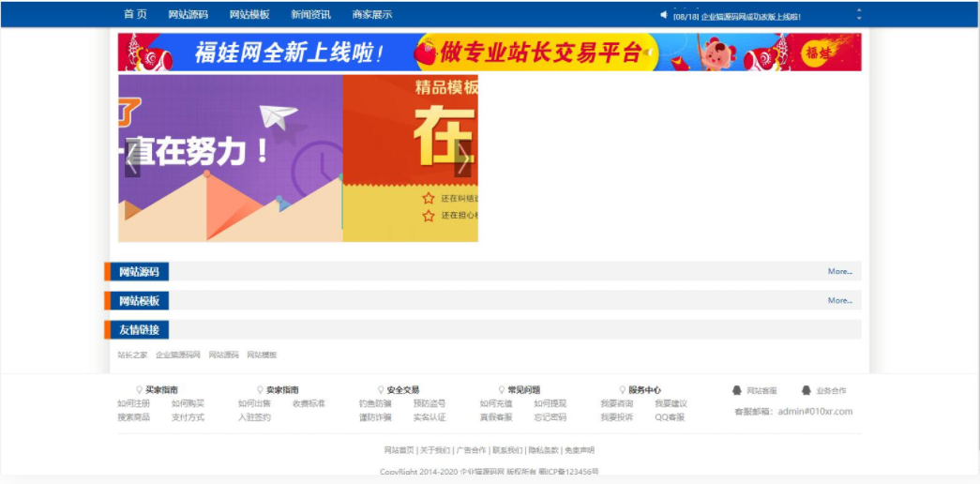Open the 08/18 announcement headline
The width and height of the screenshot is (980, 484).
(x=736, y=17)
